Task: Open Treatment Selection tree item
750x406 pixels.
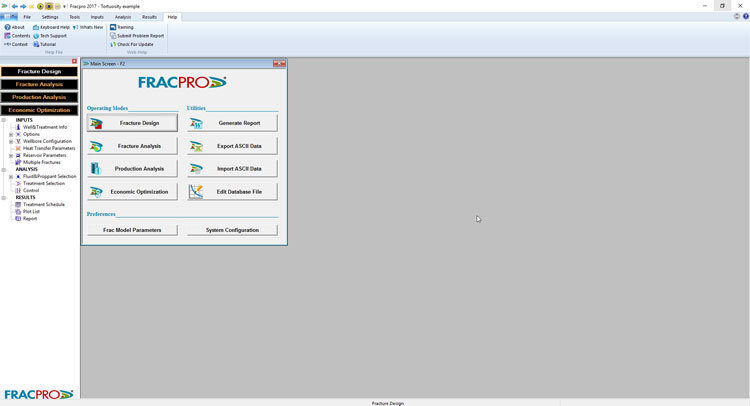Action: (44, 184)
